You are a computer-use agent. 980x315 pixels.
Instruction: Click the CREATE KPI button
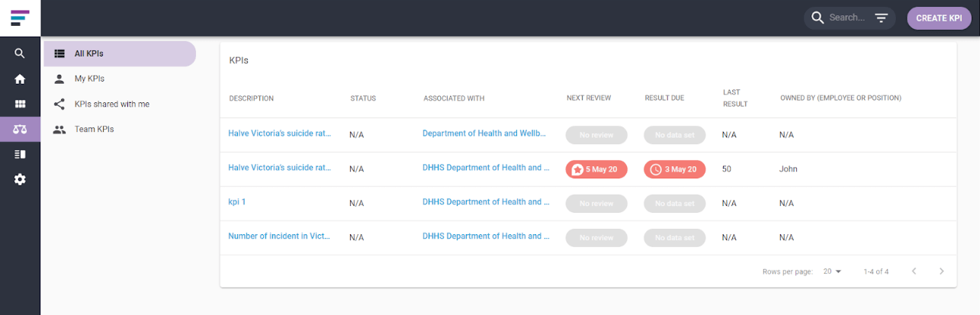939,18
